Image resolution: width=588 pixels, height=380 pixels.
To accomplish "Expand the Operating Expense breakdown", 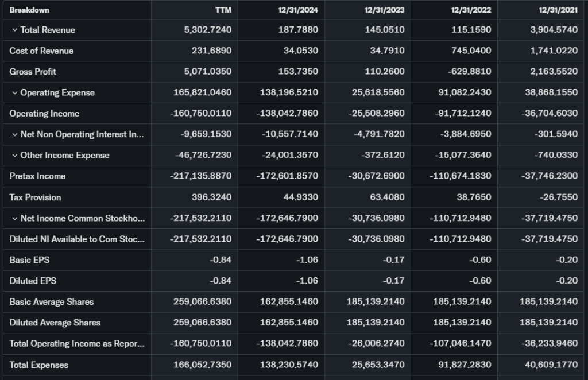I will 14,92.
